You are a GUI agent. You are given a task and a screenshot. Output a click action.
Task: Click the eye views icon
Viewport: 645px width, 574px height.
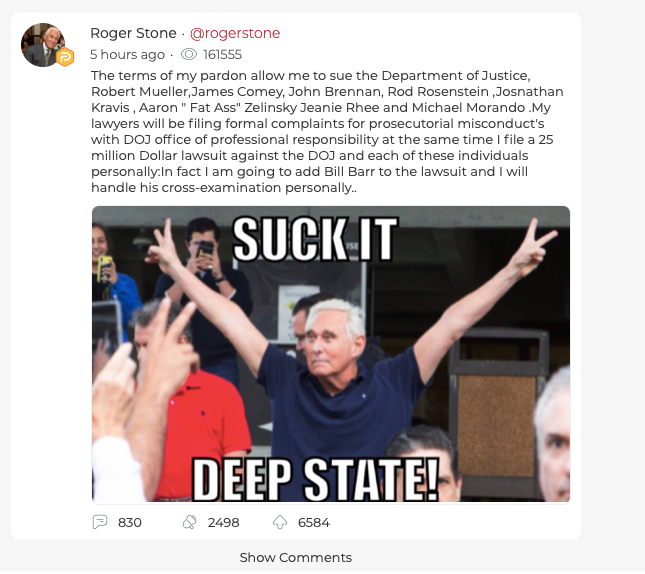189,54
